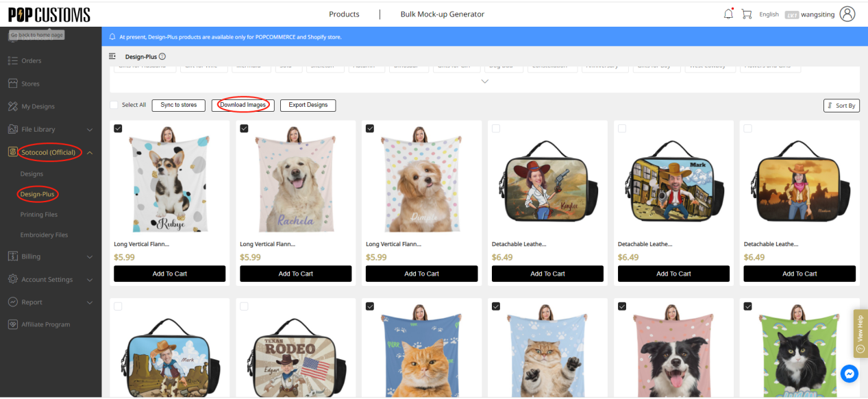Uncheck the first corgi blanket design
The height and width of the screenshot is (399, 868).
click(x=118, y=128)
